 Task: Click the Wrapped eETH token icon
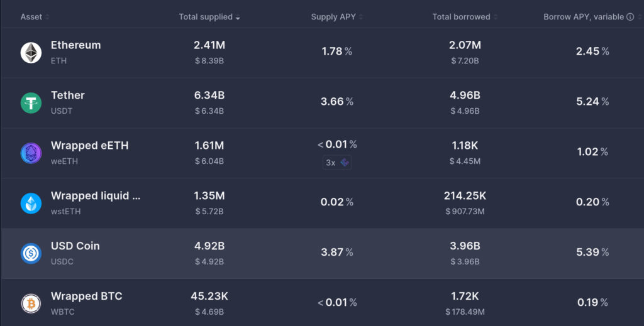point(31,153)
